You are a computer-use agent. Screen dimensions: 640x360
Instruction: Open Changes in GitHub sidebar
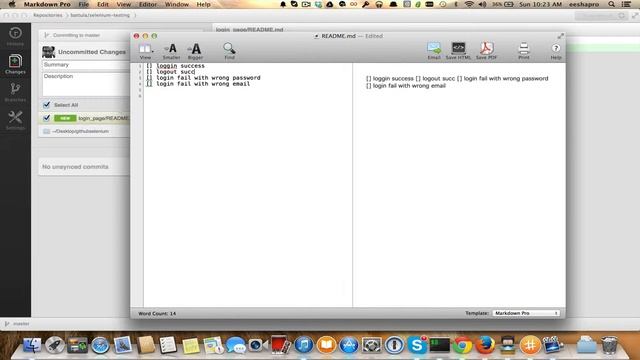(15, 64)
